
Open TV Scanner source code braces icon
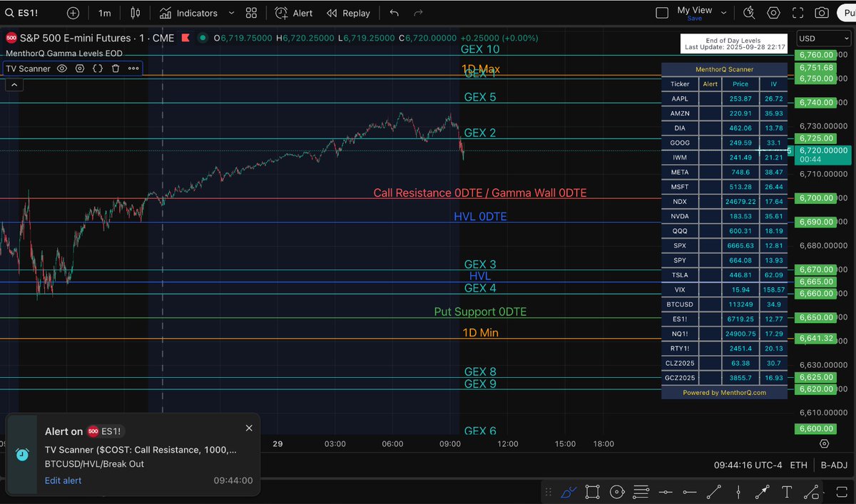[98, 68]
